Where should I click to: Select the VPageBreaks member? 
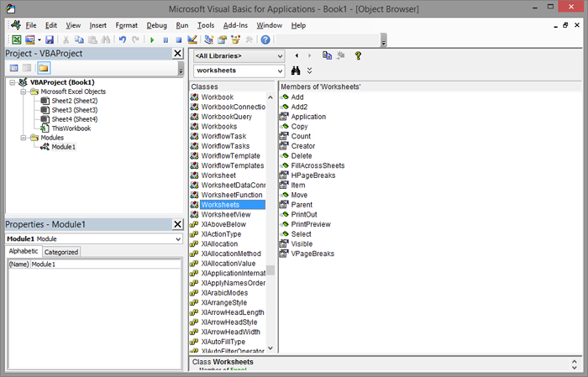(x=312, y=254)
